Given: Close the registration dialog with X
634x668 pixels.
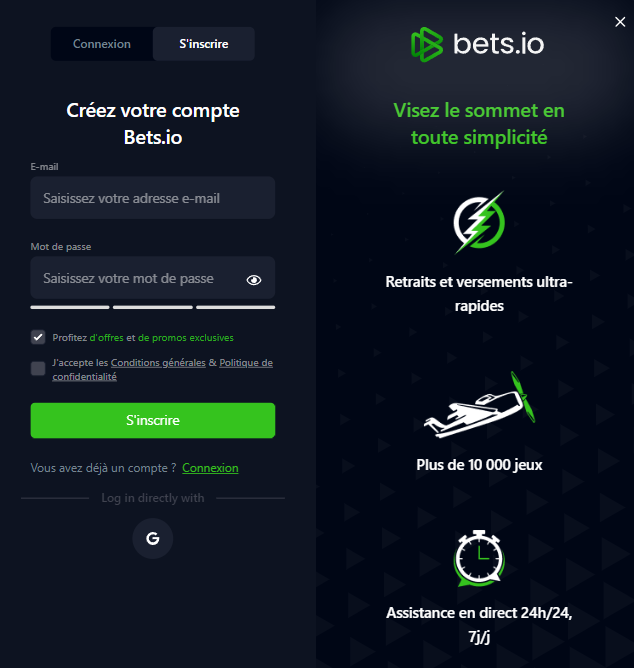Looking at the screenshot, I should (x=620, y=22).
